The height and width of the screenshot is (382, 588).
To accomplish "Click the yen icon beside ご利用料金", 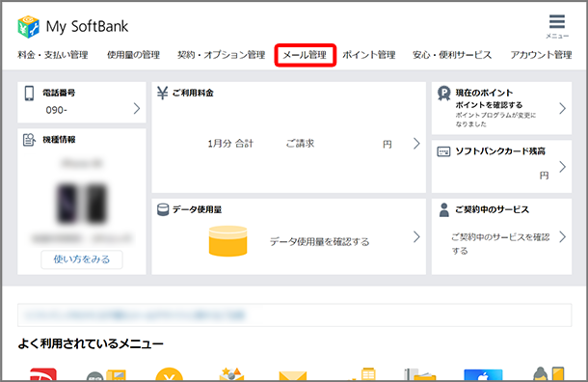I will tap(162, 93).
